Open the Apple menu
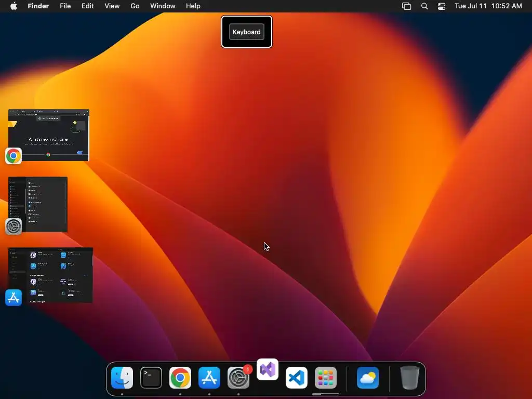The width and height of the screenshot is (532, 399). click(x=14, y=6)
